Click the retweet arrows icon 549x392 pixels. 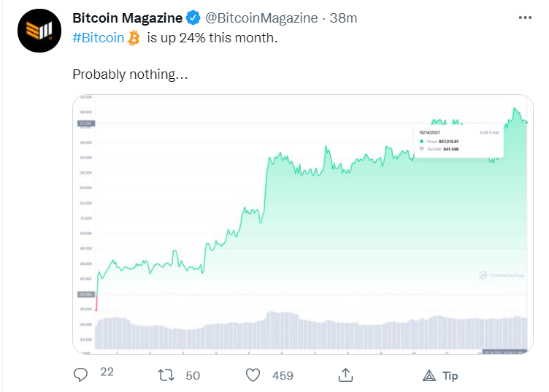166,375
